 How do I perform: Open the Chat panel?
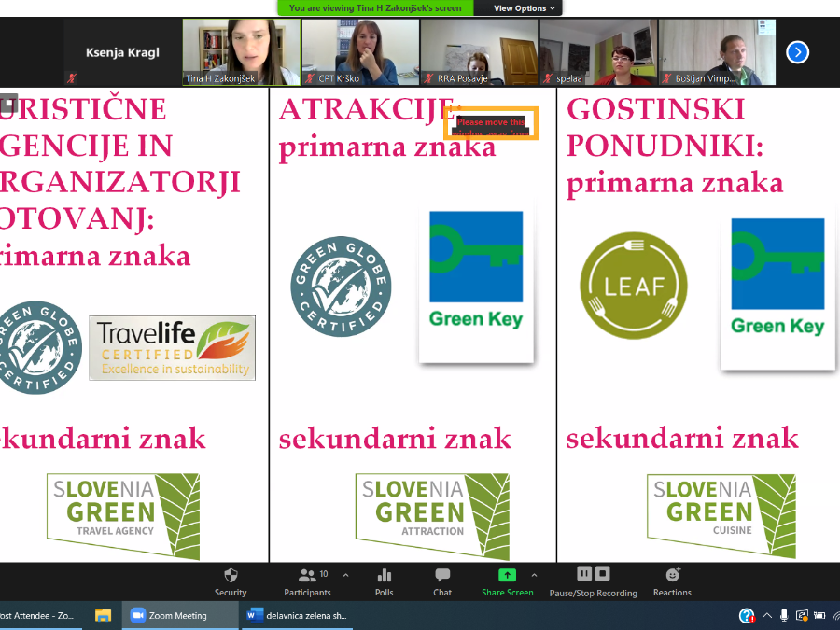[x=442, y=582]
